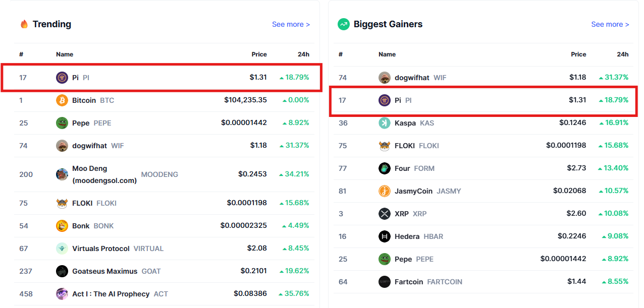Viewport: 644px width, 308px height.
Task: Click the XRP coin logo icon
Action: pyautogui.click(x=385, y=214)
